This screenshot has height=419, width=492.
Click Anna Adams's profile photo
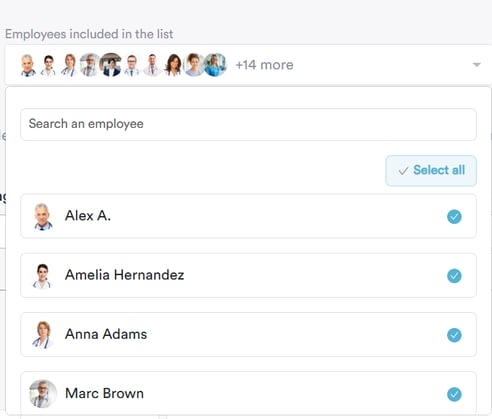43,335
